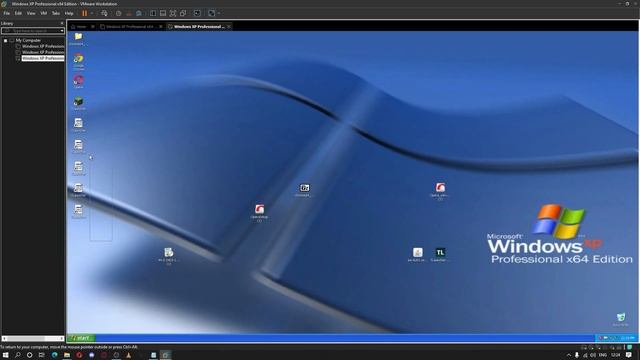Image resolution: width=640 pixels, height=360 pixels.
Task: Open the Tabs menu
Action: pos(56,13)
